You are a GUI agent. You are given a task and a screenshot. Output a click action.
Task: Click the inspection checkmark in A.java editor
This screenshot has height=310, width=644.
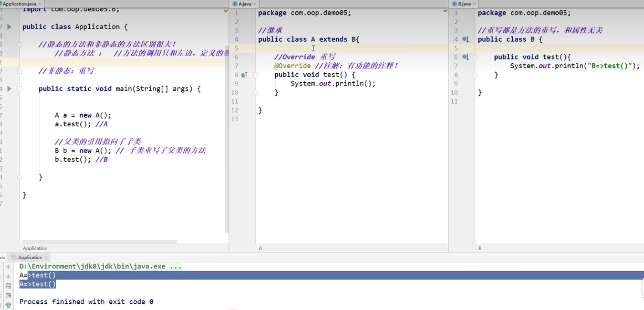pos(445,11)
